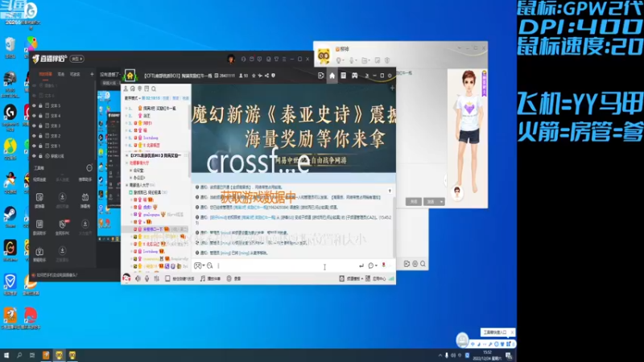
Task: Click the 关闭 button in the chat window
Action: 414,202
